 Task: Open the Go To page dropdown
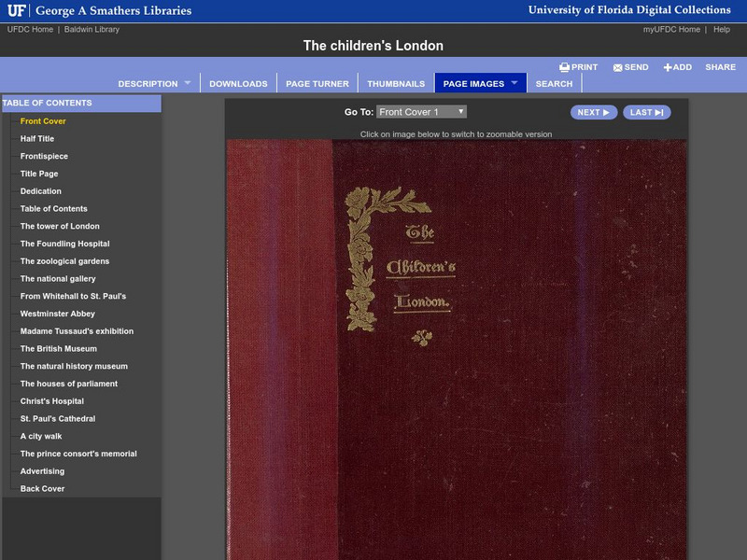pos(421,112)
